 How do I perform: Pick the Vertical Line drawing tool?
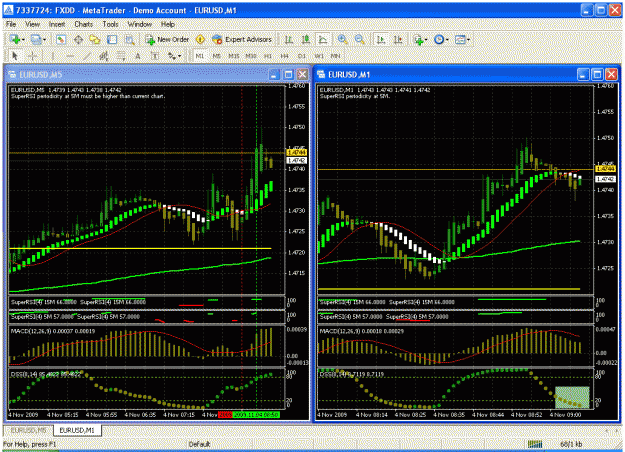53,56
